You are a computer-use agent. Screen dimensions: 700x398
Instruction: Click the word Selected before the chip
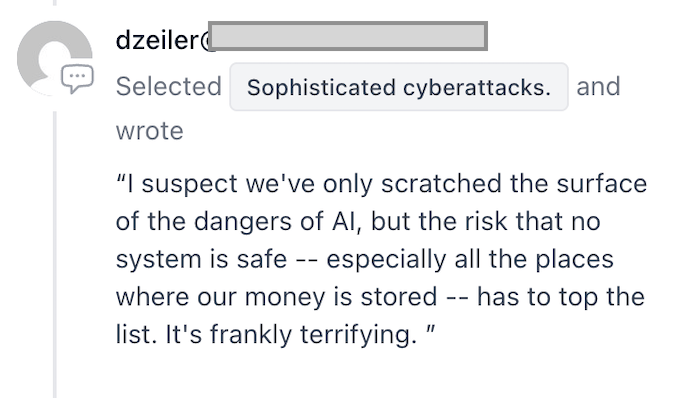coord(169,86)
